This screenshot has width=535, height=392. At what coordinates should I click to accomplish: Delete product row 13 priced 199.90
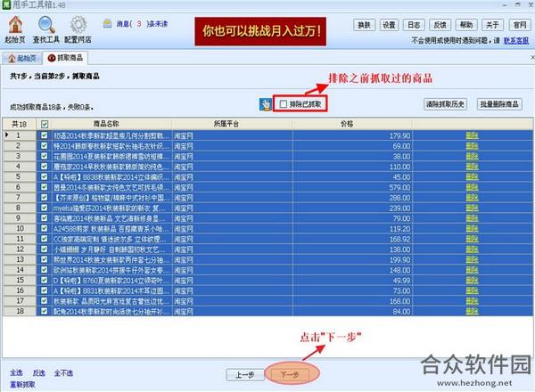472,260
